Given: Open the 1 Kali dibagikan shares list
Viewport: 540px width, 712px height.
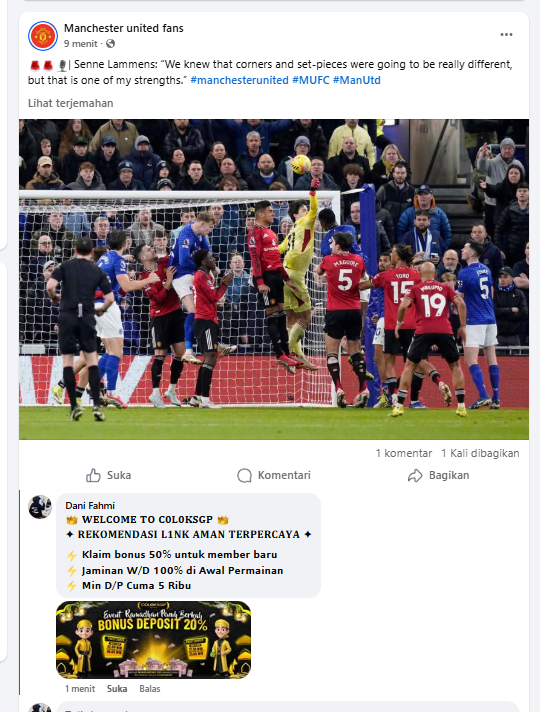Looking at the screenshot, I should [x=480, y=453].
